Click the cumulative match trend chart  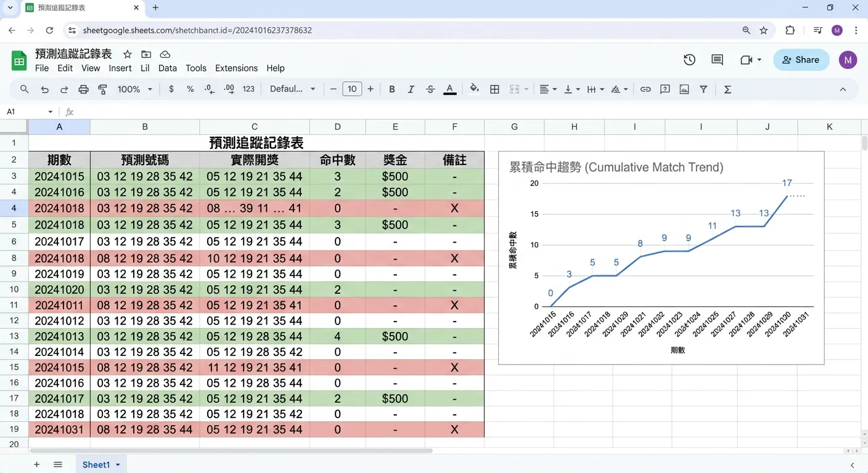(661, 258)
